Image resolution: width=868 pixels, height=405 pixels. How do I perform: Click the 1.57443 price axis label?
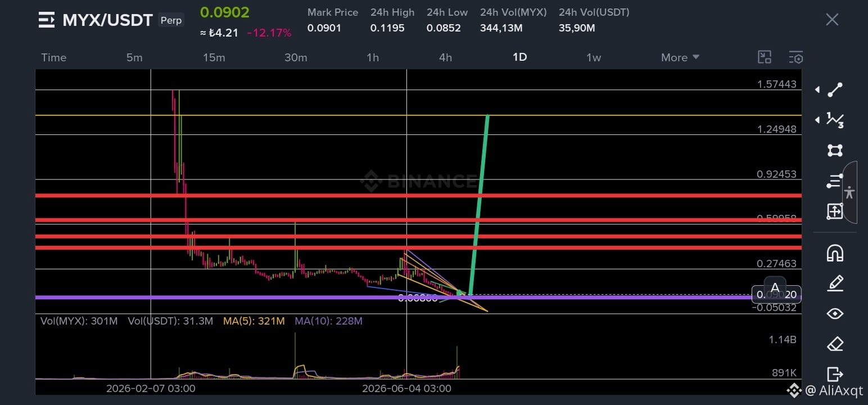777,84
